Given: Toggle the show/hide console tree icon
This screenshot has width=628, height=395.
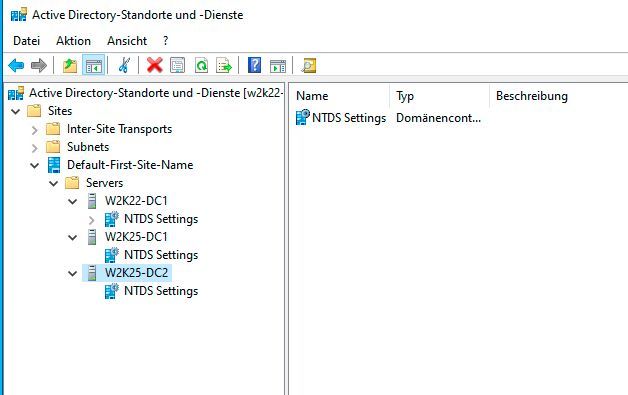Looking at the screenshot, I should point(94,65).
